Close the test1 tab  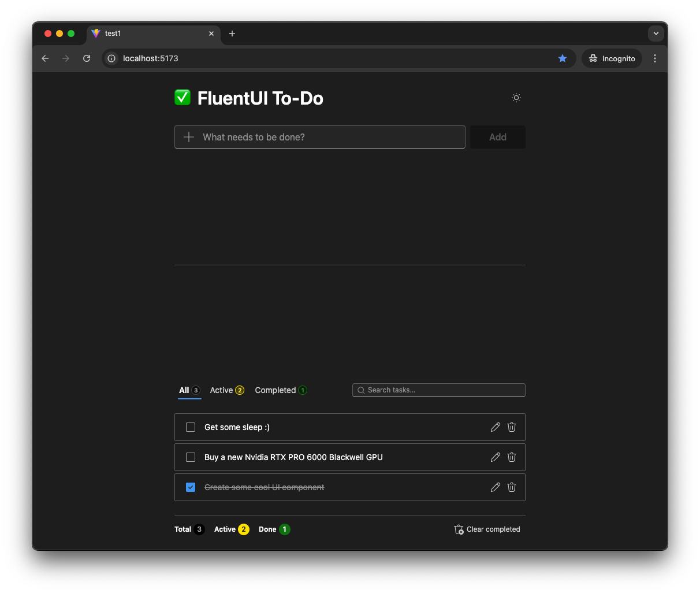[211, 34]
